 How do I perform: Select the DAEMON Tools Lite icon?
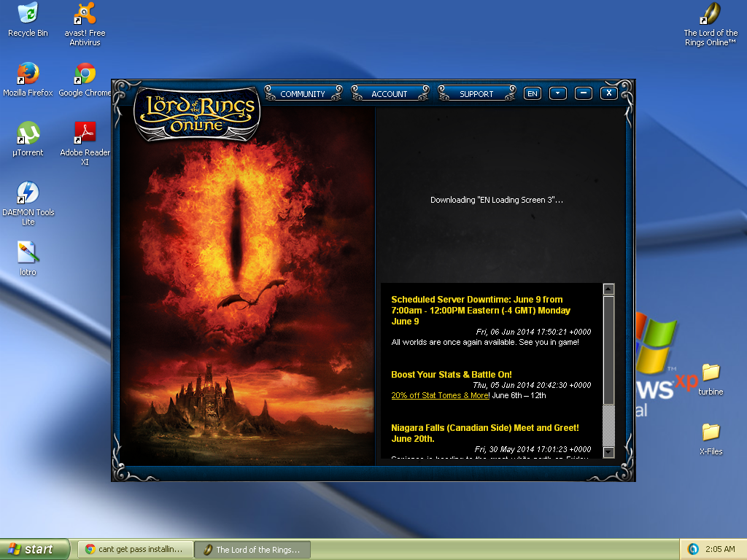28,203
